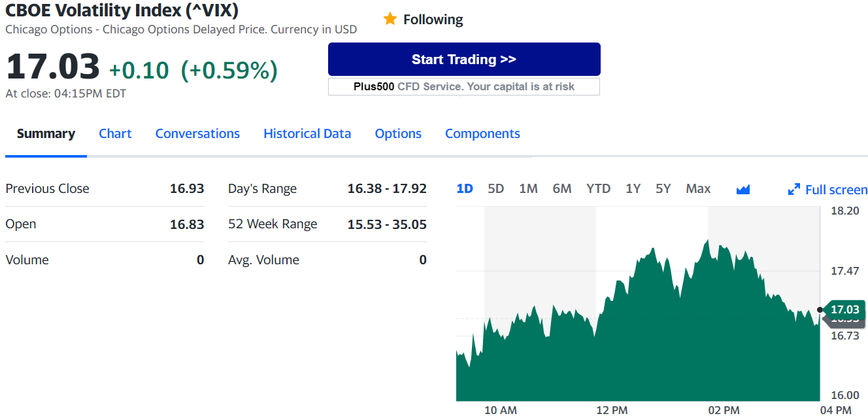868x418 pixels.
Task: Click the 16.73 price axis label
Action: click(845, 336)
